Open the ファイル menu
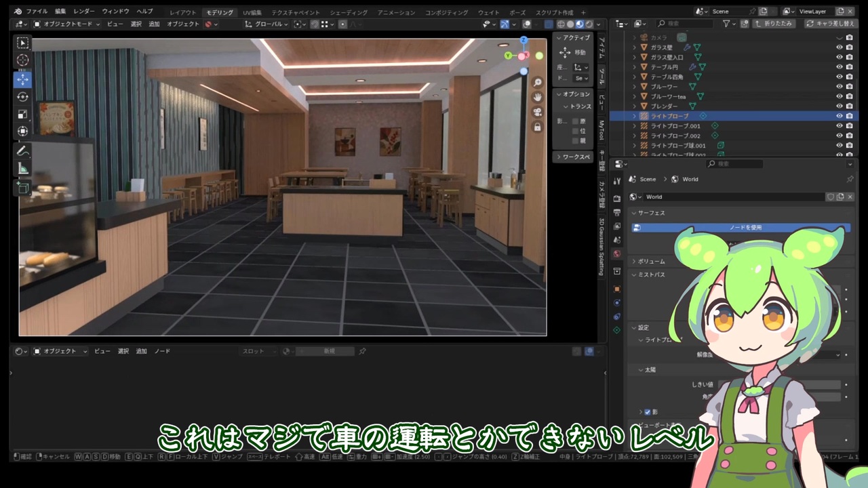 [x=37, y=12]
